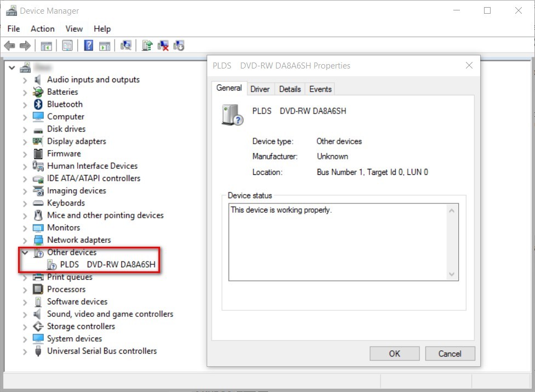
Task: Switch to the Driver tab
Action: point(260,89)
